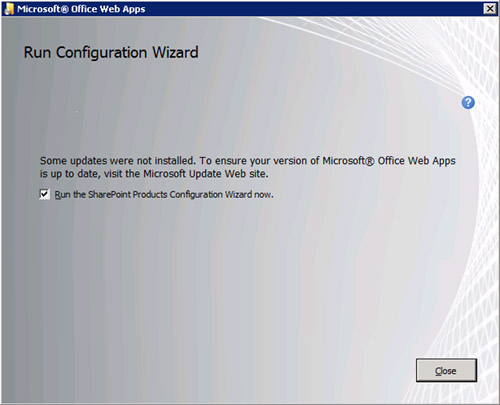This screenshot has width=500, height=405.
Task: Click the 'Configuration Wizard now.' end of label
Action: point(221,195)
